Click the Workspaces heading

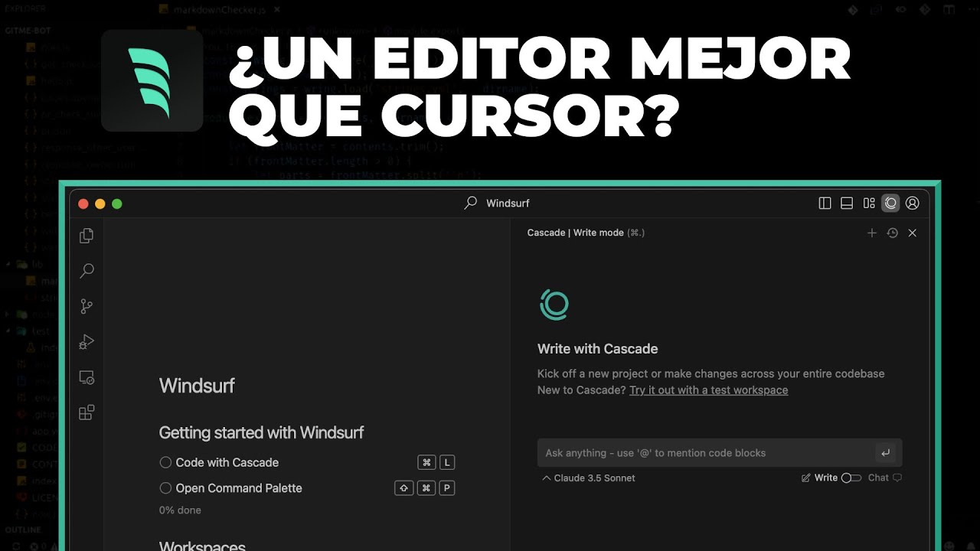(x=202, y=546)
